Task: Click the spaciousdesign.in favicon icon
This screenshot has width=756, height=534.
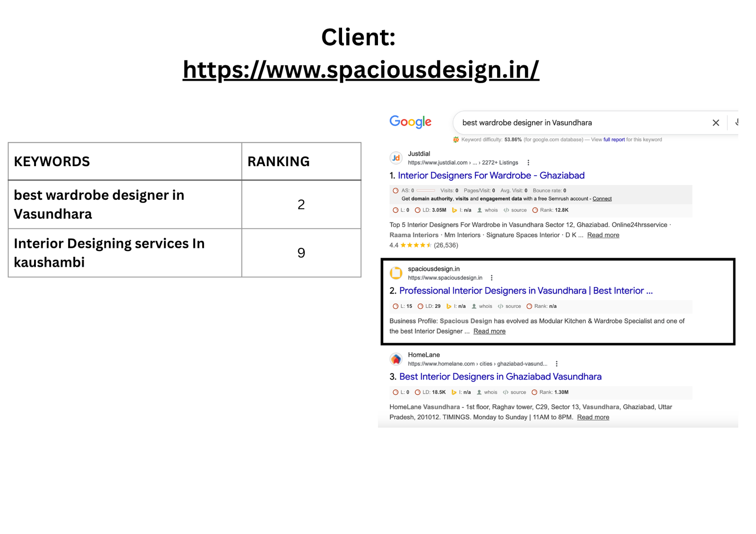Action: [x=396, y=273]
